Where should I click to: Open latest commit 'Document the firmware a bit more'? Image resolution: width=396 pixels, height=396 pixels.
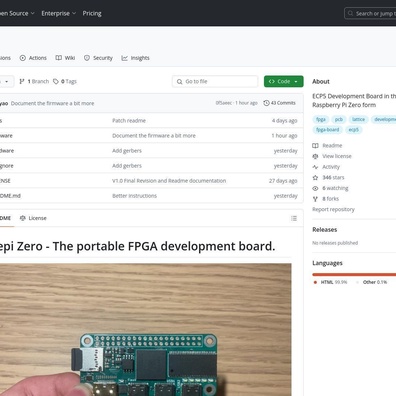(52, 103)
